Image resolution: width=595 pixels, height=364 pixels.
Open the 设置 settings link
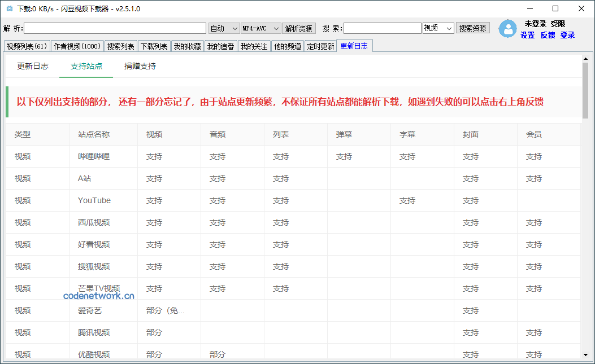[x=527, y=35]
